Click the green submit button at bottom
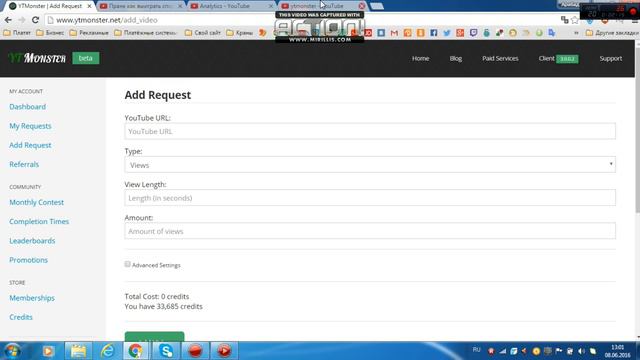640x360 pixels. tap(154, 337)
